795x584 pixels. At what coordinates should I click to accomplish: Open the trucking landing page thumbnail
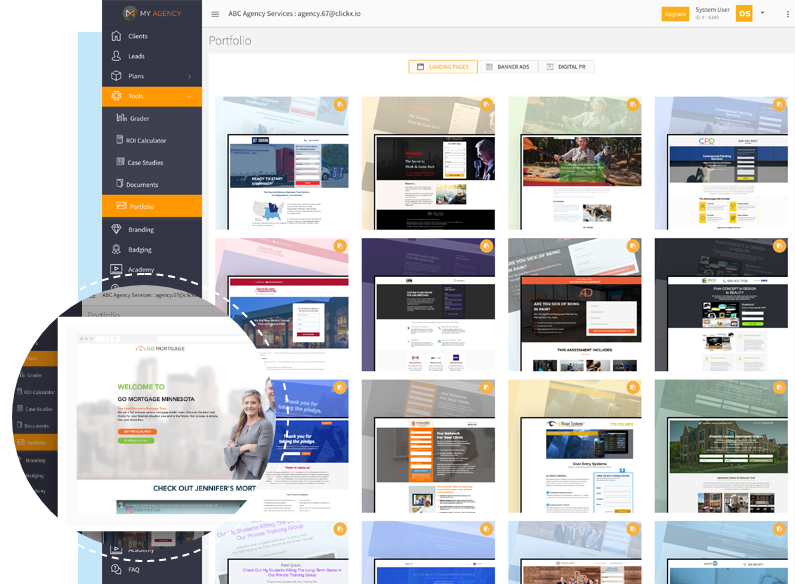click(282, 163)
